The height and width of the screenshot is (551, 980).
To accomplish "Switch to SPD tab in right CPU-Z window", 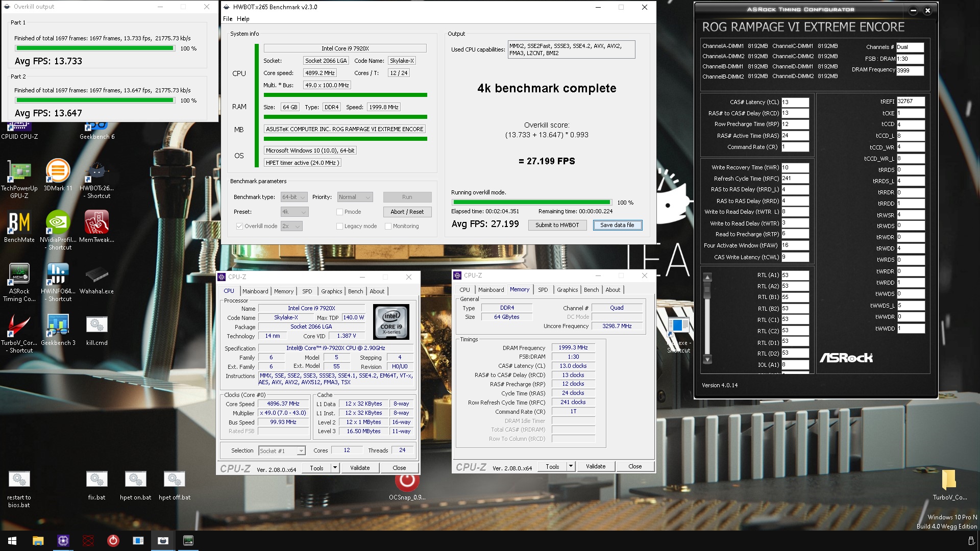I will coord(543,290).
